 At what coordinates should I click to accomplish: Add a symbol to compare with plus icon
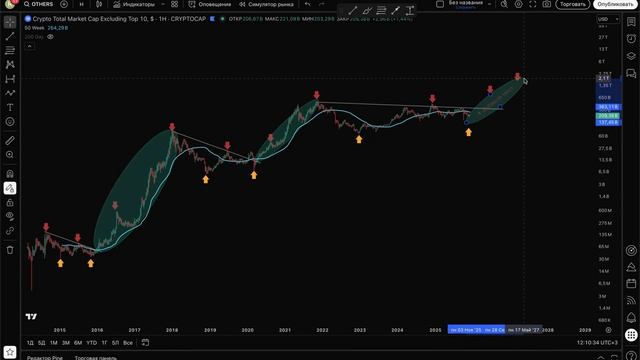pos(64,4)
